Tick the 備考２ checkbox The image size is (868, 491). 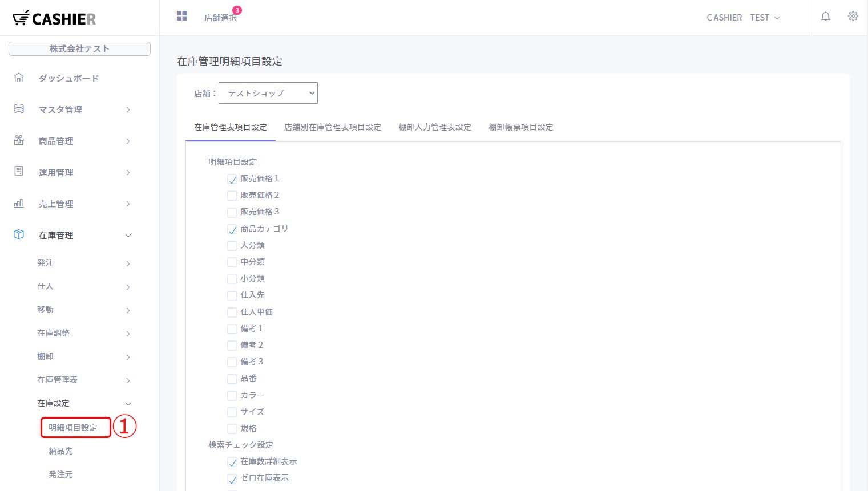(232, 346)
